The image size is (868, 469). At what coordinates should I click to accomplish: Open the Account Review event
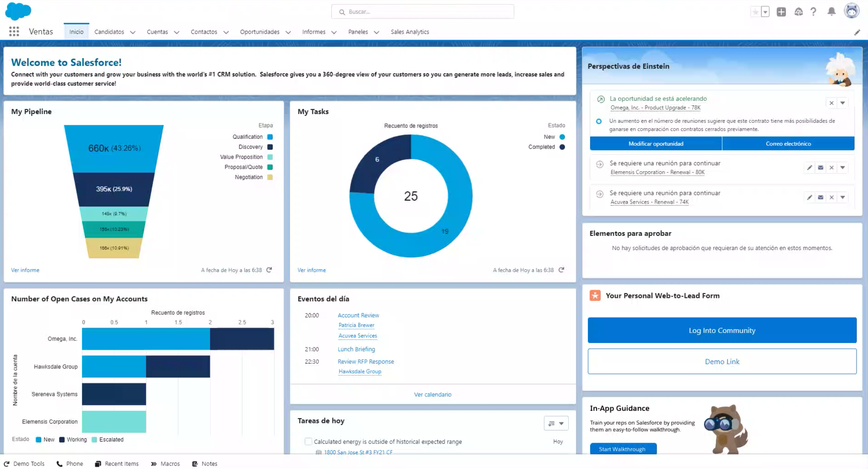click(x=358, y=315)
